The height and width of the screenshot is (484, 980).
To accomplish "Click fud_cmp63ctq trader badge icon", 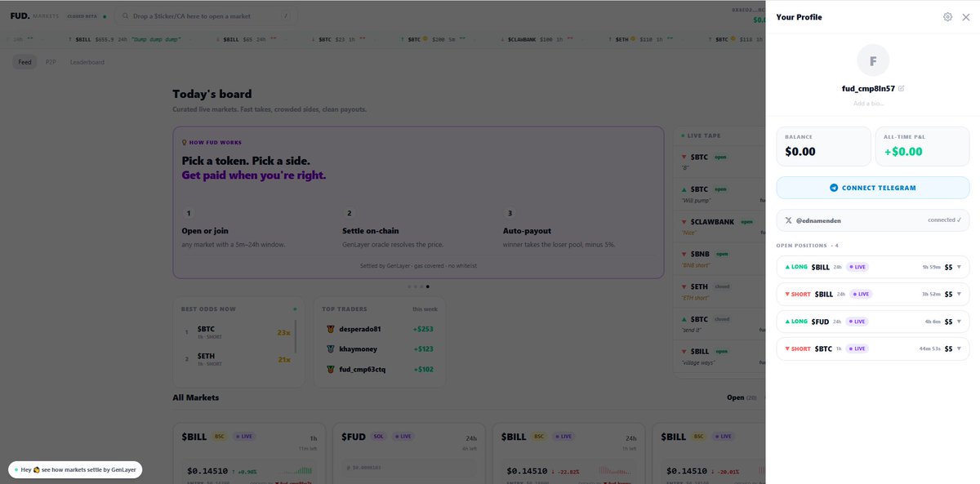I will pos(331,369).
